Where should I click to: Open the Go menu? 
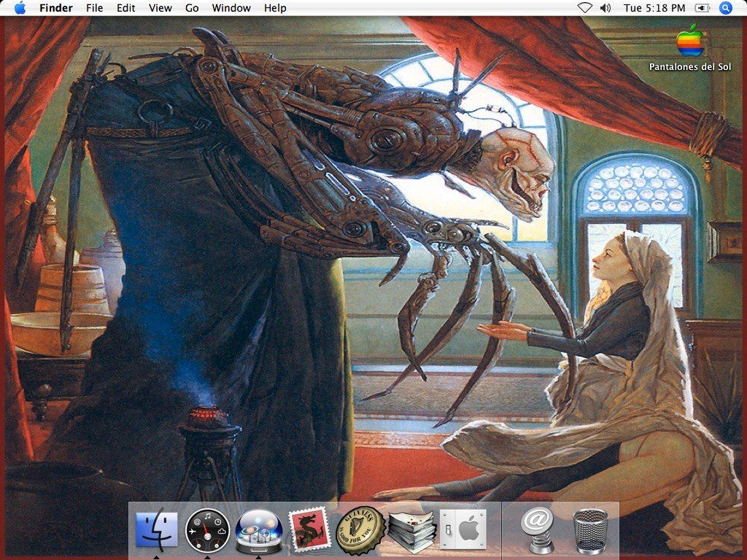tap(191, 8)
